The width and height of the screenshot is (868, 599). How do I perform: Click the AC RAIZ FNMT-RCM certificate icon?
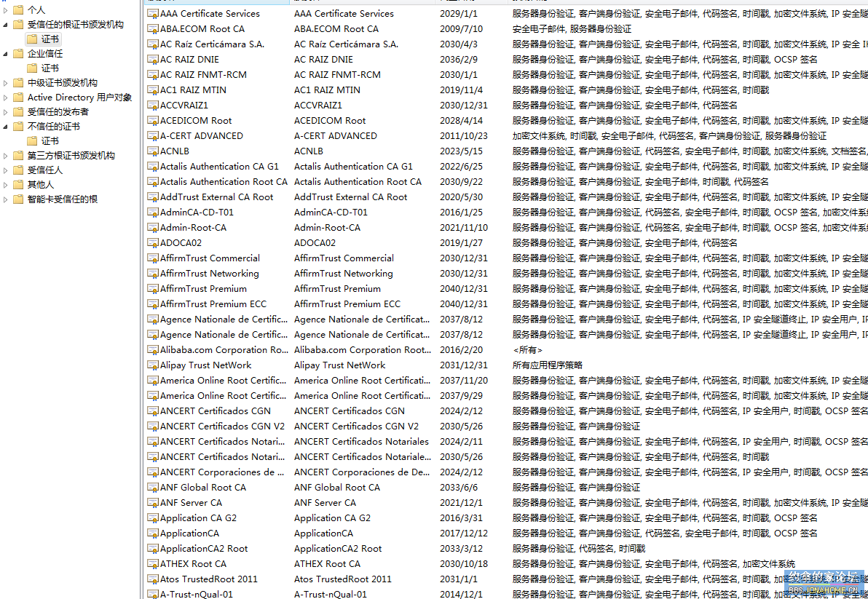pos(153,75)
